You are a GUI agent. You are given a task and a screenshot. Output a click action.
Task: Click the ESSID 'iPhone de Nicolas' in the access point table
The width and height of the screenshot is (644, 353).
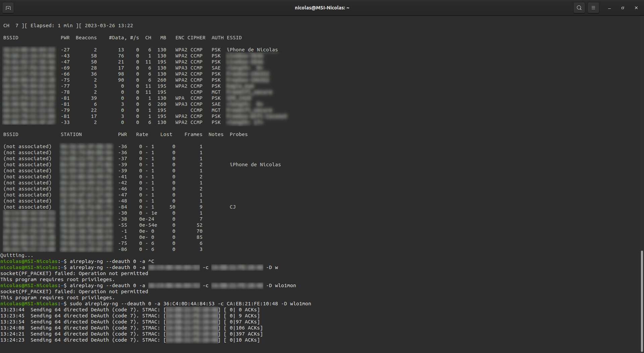pos(252,50)
